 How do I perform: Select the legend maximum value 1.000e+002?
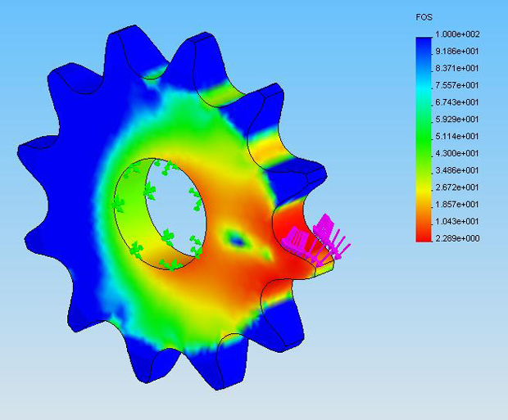(457, 34)
